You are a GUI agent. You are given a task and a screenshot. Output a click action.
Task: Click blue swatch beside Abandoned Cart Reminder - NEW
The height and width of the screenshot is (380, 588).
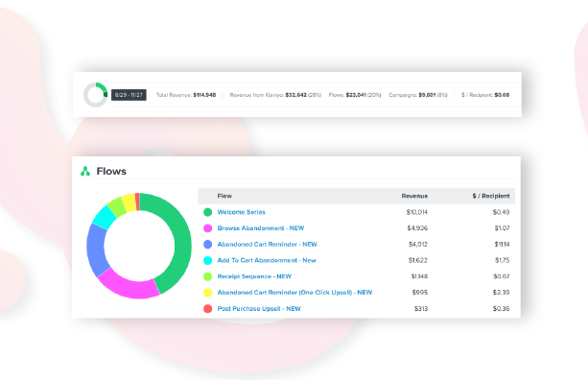pos(208,245)
